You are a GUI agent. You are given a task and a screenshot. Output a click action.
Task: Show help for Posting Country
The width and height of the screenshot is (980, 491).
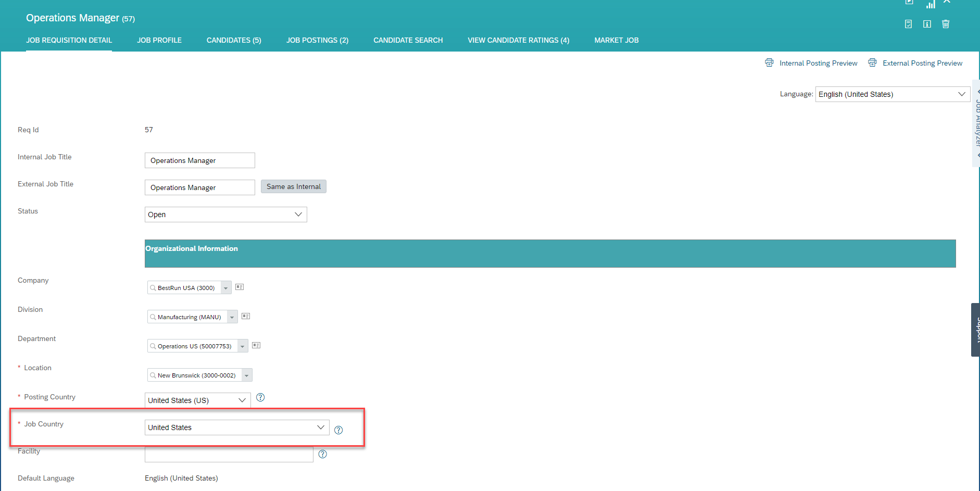(260, 397)
